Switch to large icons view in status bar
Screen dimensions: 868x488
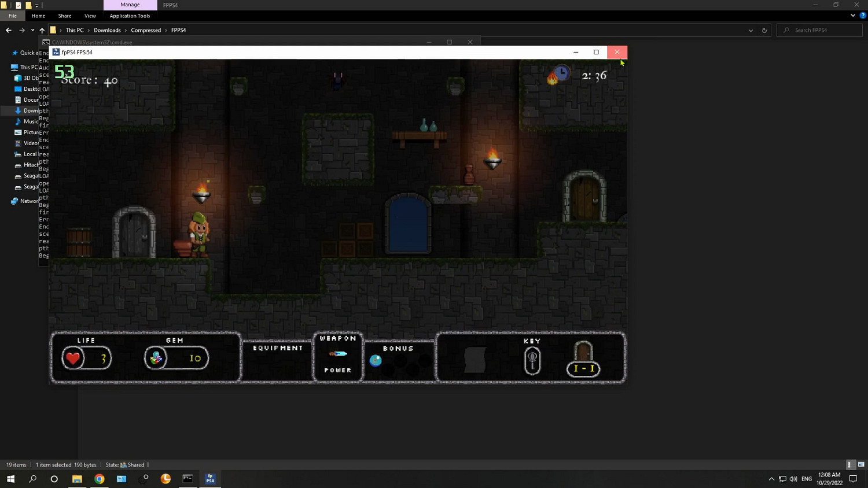pyautogui.click(x=861, y=464)
